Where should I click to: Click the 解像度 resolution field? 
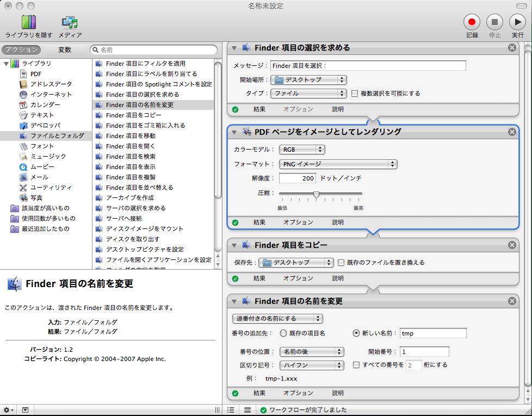coord(298,178)
